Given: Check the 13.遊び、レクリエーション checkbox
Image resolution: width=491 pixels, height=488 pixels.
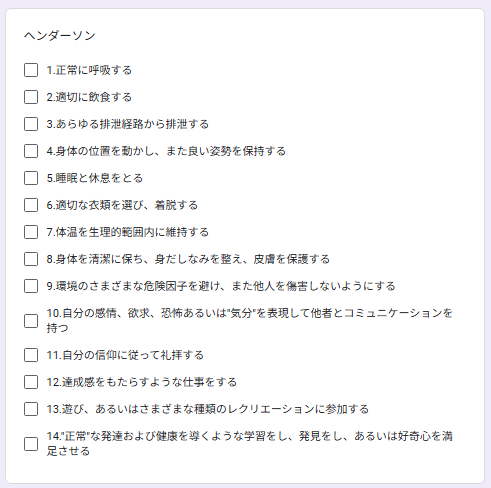Looking at the screenshot, I should click(31, 409).
